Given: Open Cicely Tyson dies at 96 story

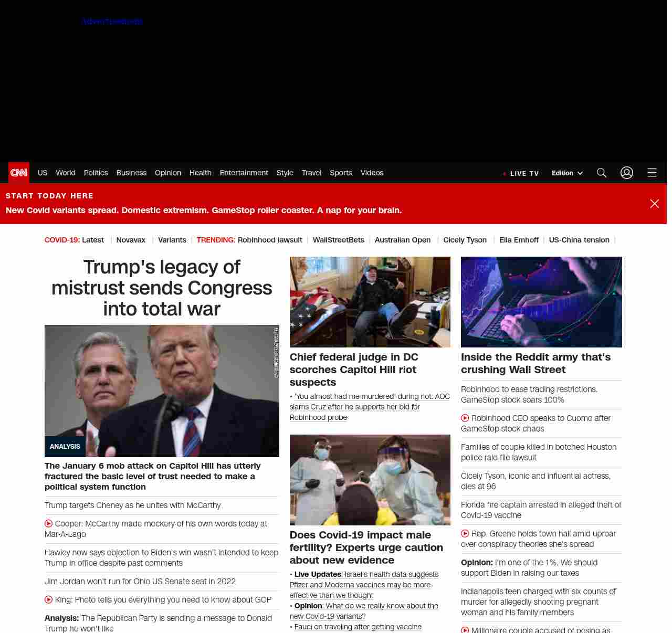Looking at the screenshot, I should click(x=535, y=481).
